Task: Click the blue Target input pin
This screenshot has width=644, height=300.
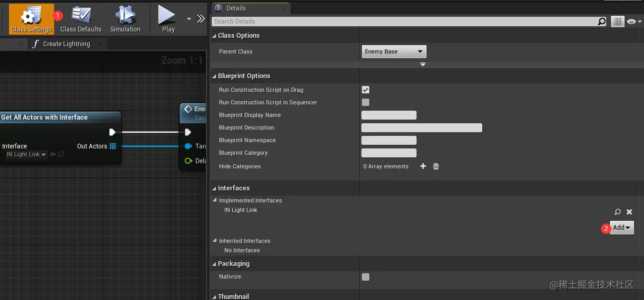Action: pos(188,146)
